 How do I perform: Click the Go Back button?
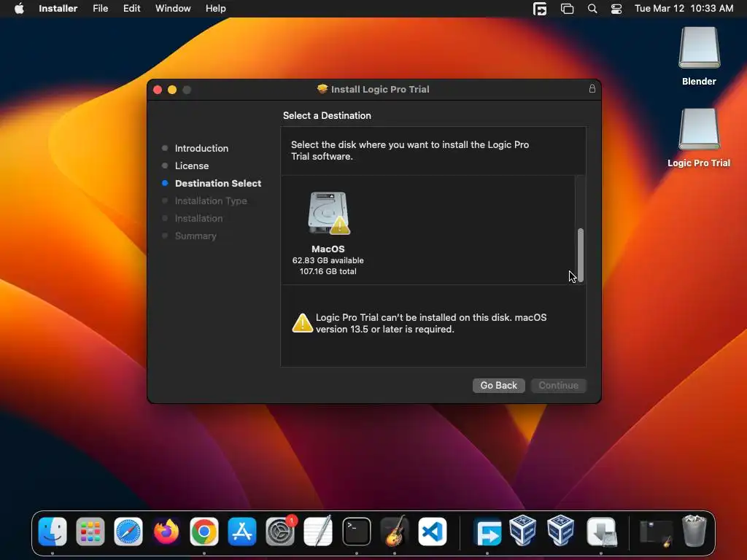[498, 385]
